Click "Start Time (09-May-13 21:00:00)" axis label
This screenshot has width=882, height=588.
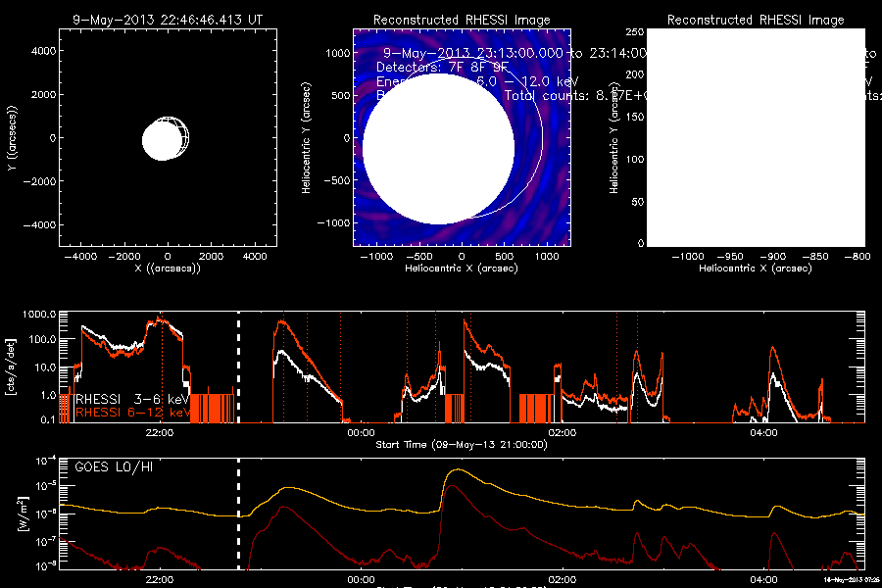[462, 445]
